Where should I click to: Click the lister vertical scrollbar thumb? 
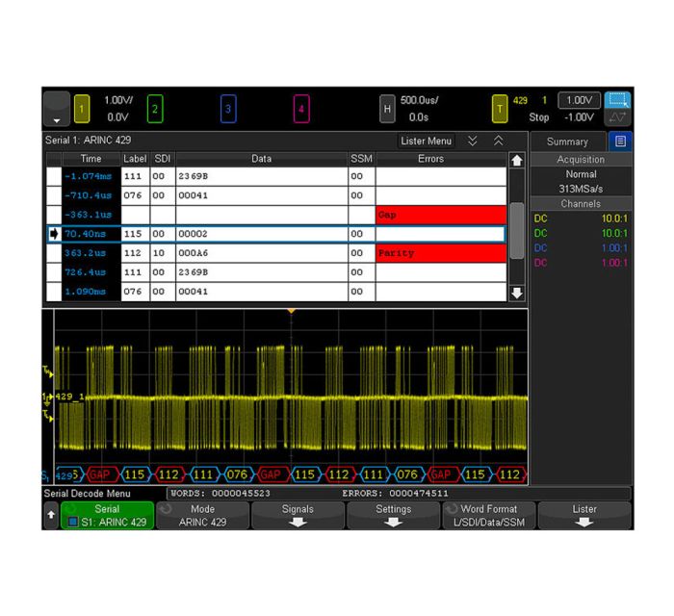pos(517,231)
